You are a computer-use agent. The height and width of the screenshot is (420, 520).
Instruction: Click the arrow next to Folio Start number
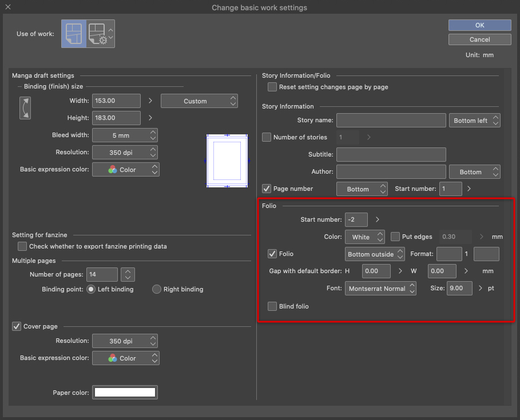pyautogui.click(x=377, y=219)
